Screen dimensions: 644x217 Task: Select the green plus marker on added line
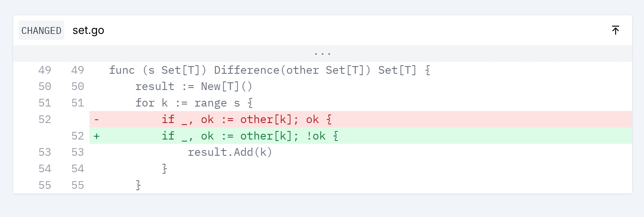96,136
